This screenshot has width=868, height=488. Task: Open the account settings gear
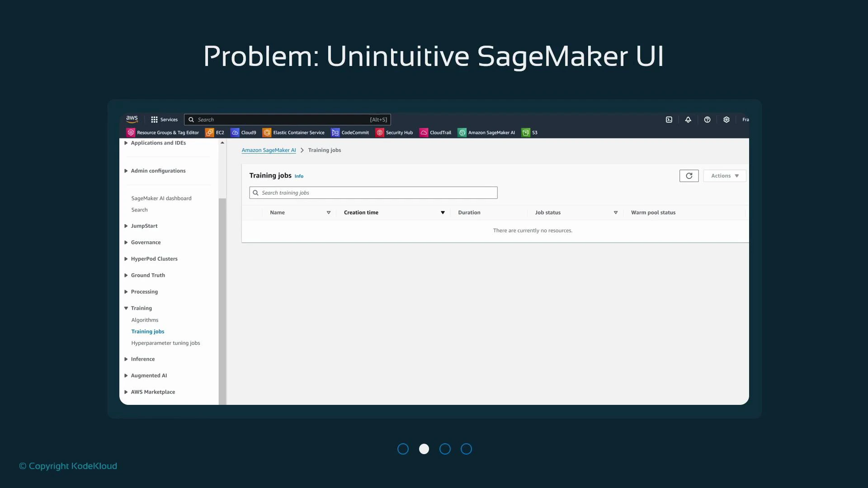click(x=726, y=119)
